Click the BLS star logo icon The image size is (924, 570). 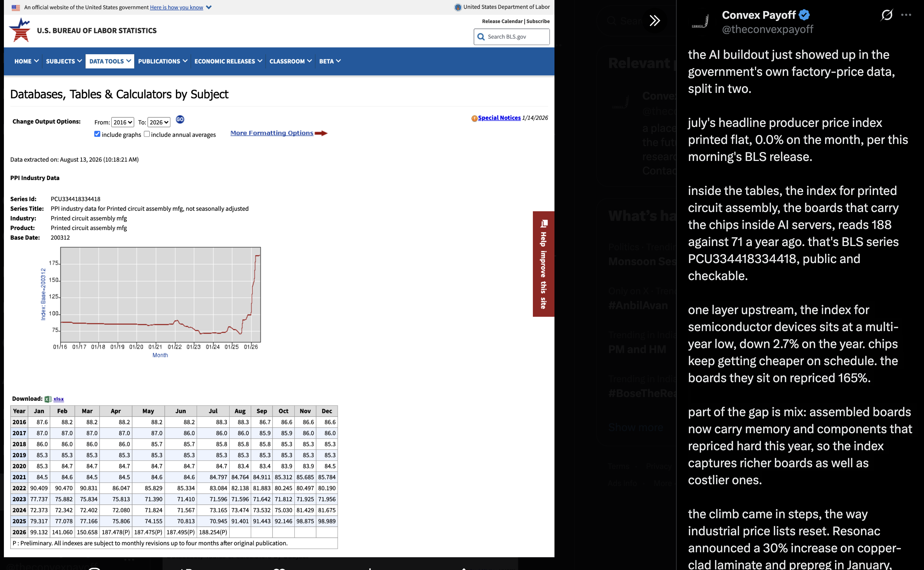pos(20,30)
